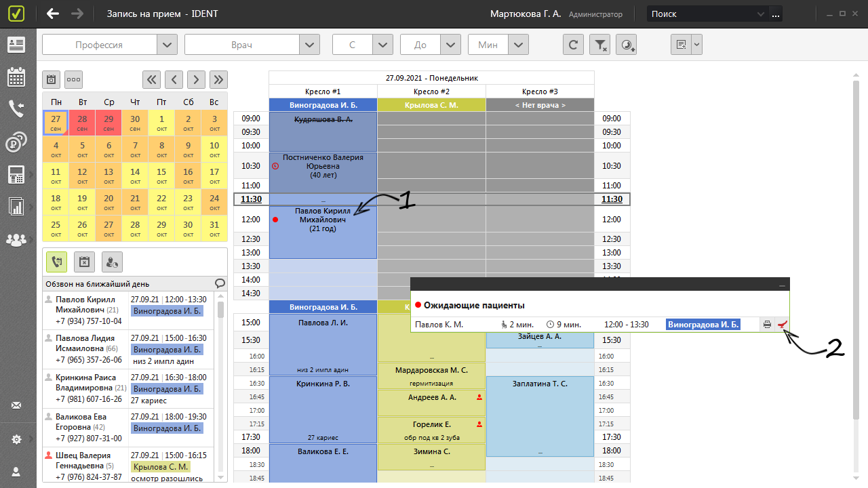Screen dimensions: 868x488
Task: Go to next period single arrow
Action: click(x=196, y=79)
